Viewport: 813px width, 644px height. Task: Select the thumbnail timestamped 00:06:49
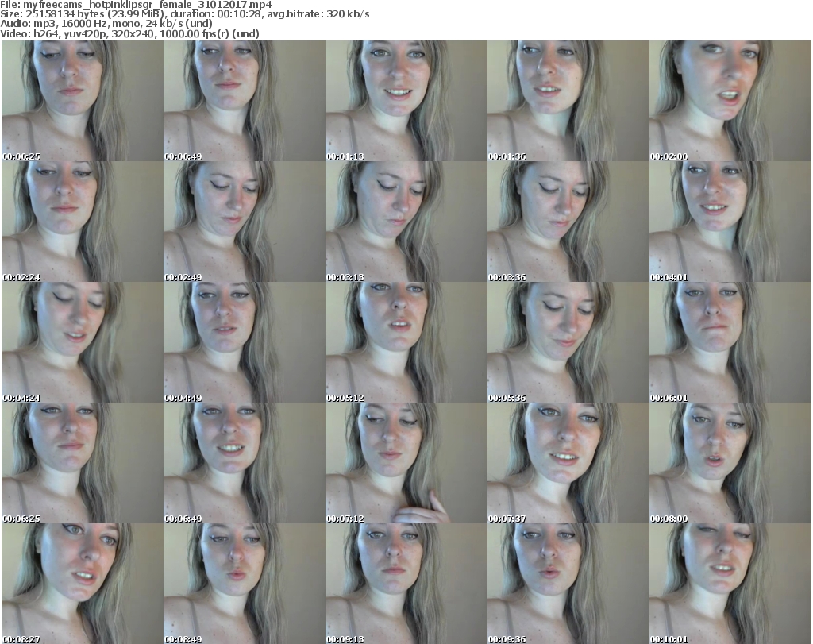[245, 463]
